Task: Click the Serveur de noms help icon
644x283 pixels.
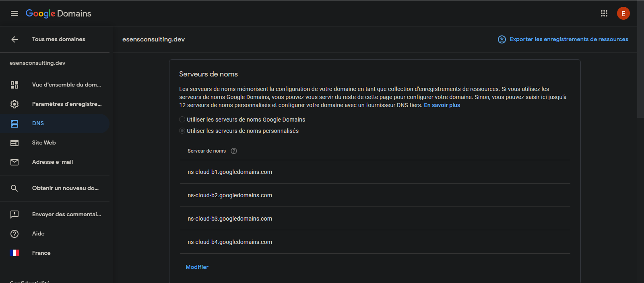Action: point(234,151)
